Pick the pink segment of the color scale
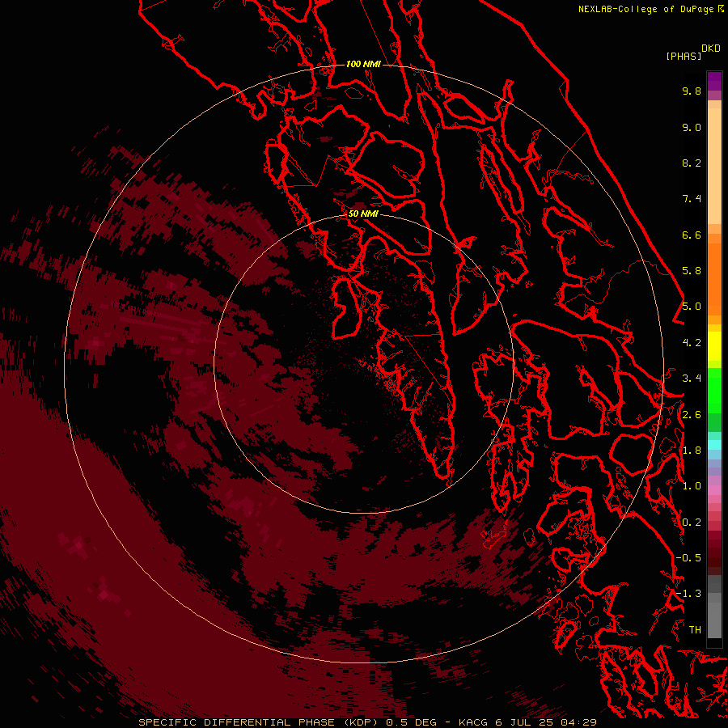728x728 pixels. [714, 490]
